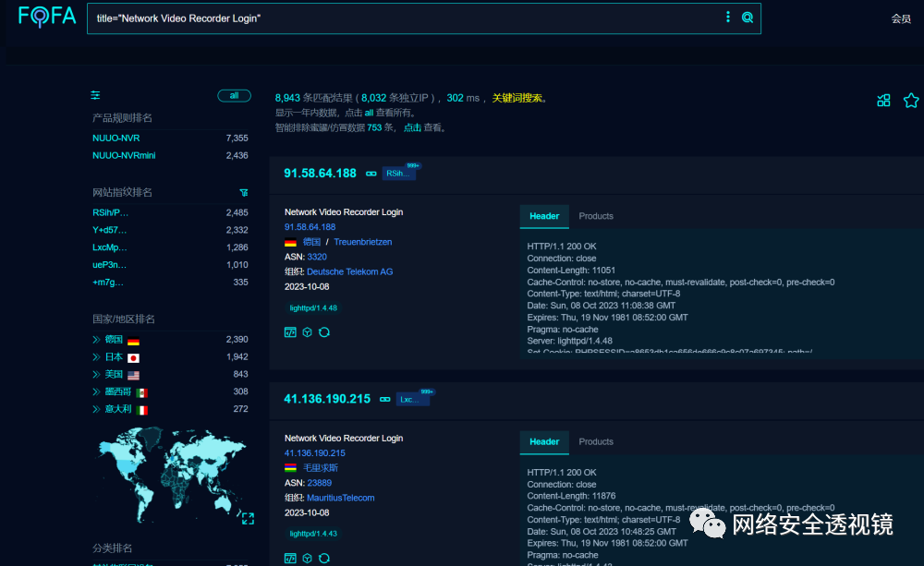Filter by fingerprint +m7g…
Screen dimensions: 924x566
coord(108,283)
